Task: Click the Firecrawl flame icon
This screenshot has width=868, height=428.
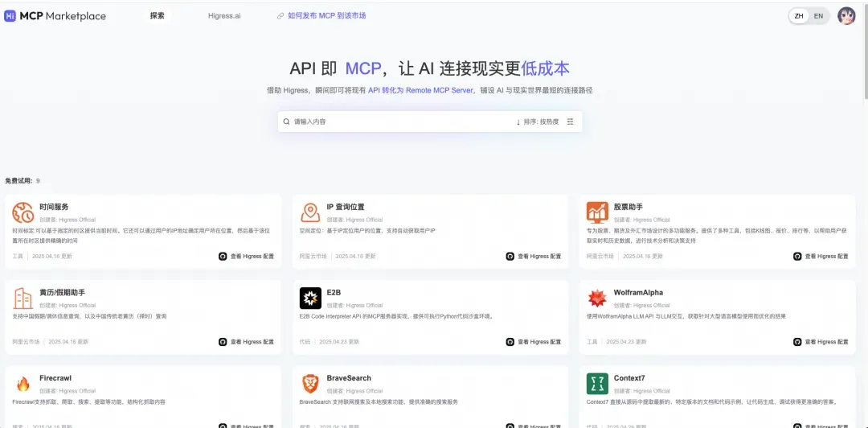Action: point(23,384)
